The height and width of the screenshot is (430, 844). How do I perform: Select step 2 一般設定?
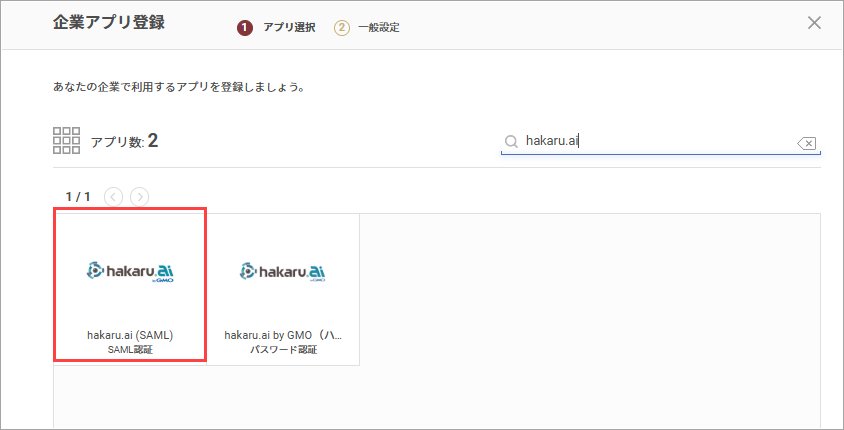367,27
